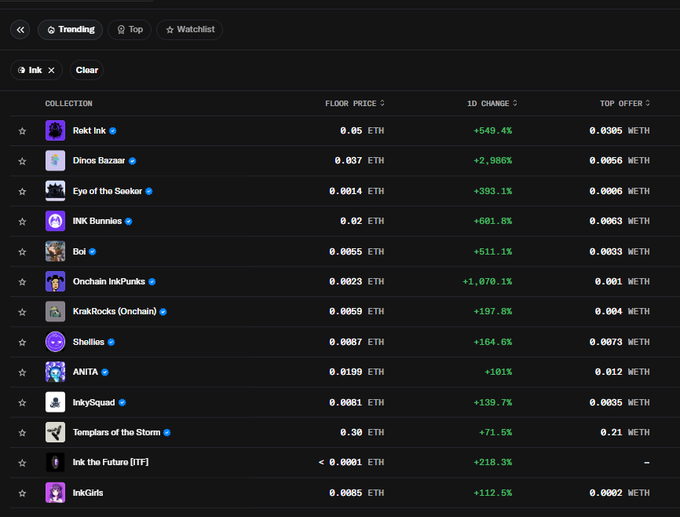Switch to the Top tab

tap(130, 29)
